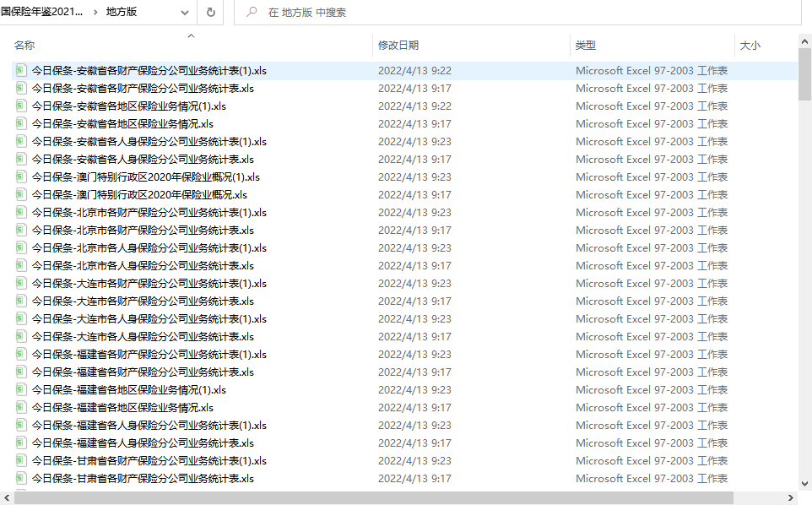The width and height of the screenshot is (812, 505).
Task: Select file name 今日保条-安徽省各财产保险分公司业务统计表(1).xls
Action: tap(149, 70)
